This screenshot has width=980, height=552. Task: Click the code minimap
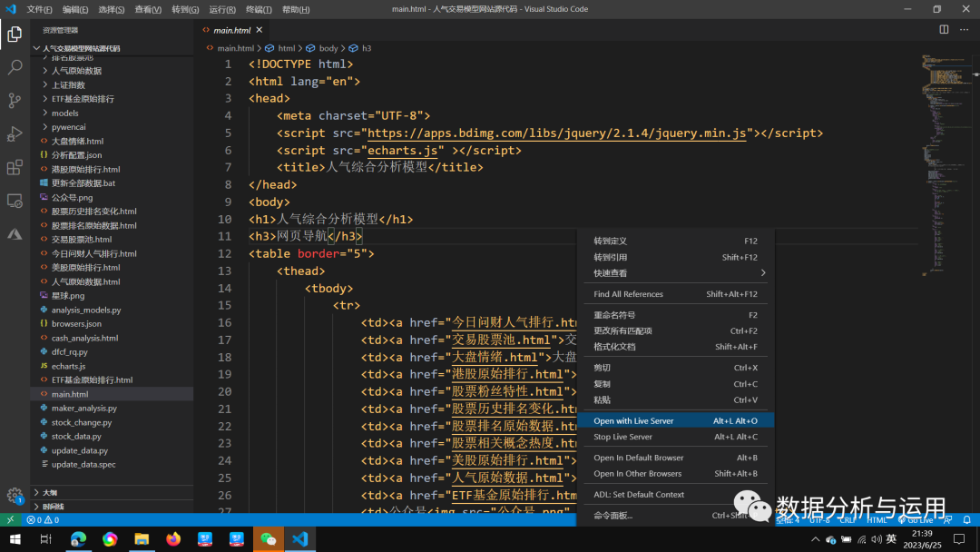(x=946, y=165)
